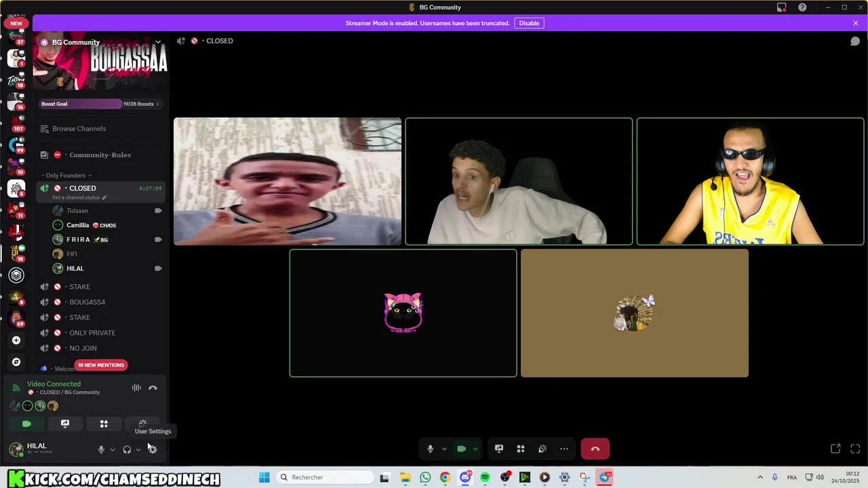This screenshot has width=868, height=488.
Task: Turn off camera in the call control bar
Action: click(461, 449)
